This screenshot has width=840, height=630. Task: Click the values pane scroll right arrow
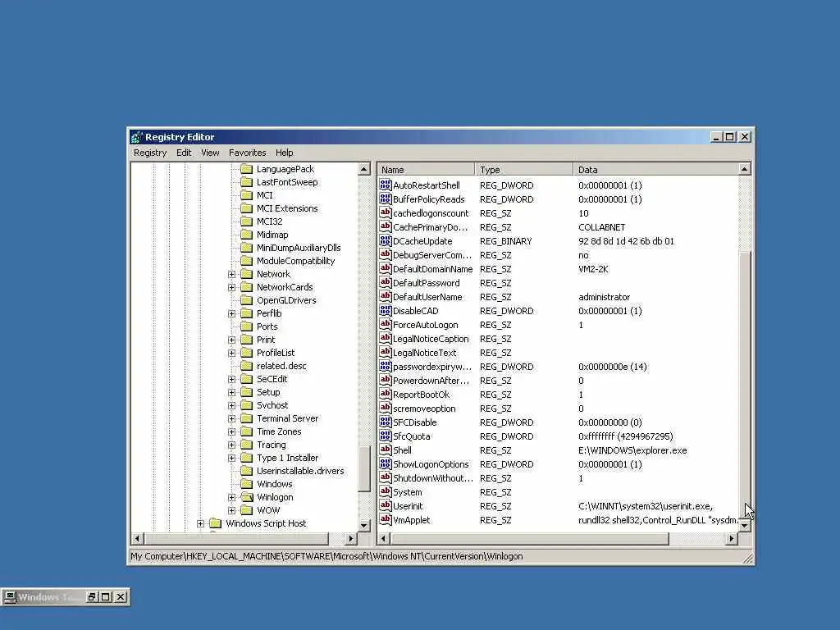point(732,538)
